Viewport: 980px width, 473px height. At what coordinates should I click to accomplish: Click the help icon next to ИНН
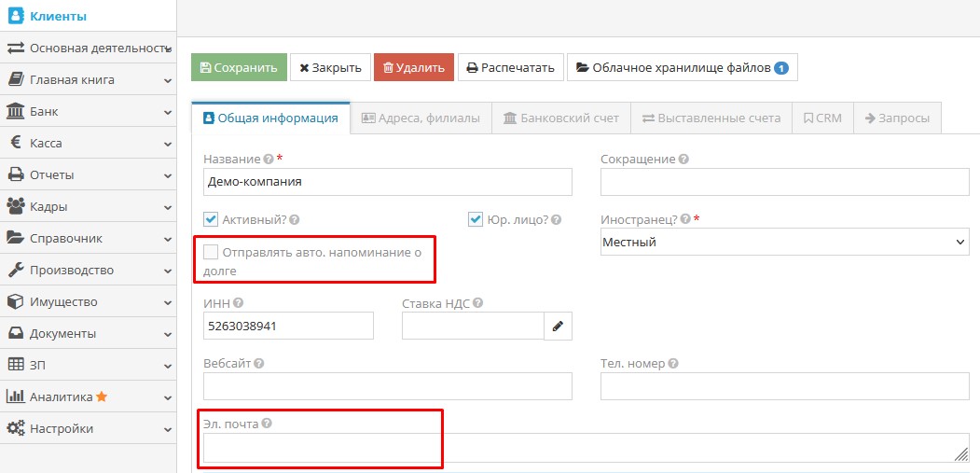[238, 303]
